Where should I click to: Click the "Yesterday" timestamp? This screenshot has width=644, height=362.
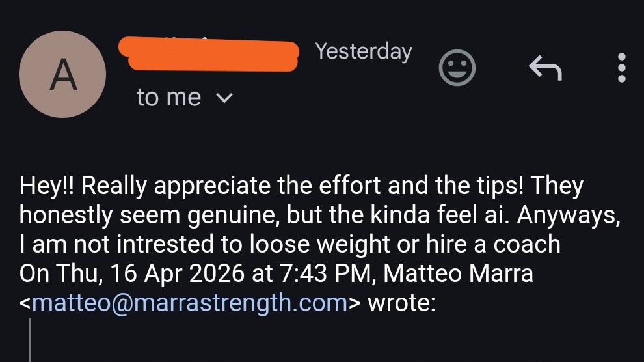click(x=364, y=51)
